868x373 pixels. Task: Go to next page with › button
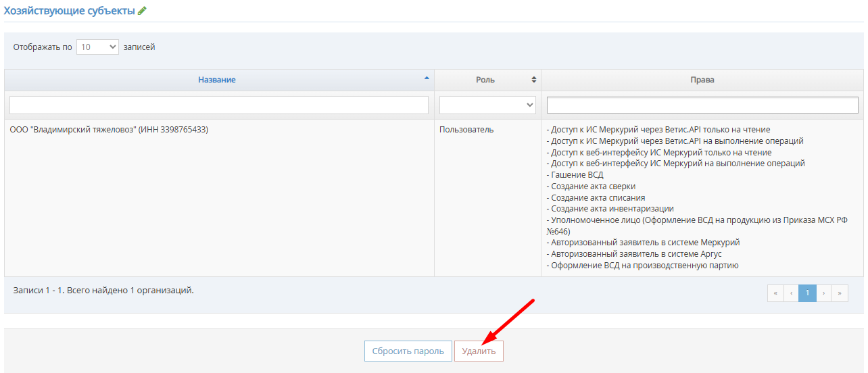click(x=823, y=293)
